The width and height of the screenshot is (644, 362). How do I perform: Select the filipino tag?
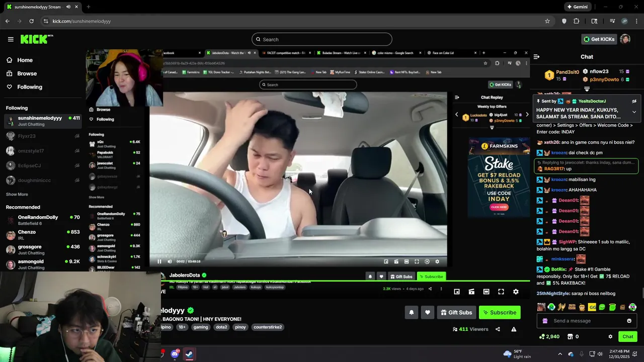(166, 327)
